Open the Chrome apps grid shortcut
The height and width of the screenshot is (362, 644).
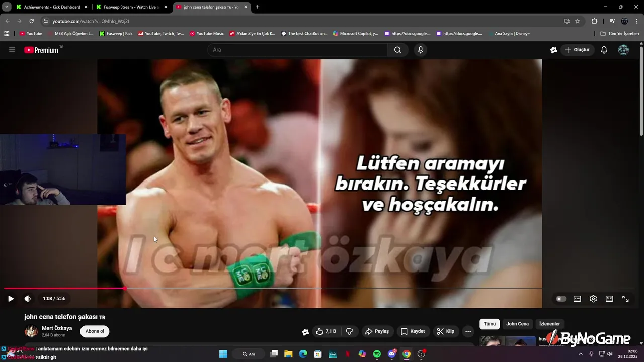(7, 34)
